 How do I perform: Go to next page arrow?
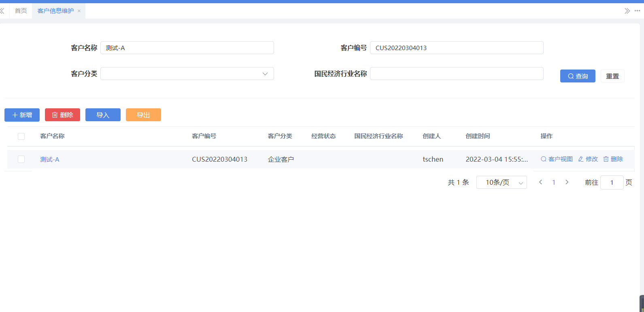[x=567, y=182]
